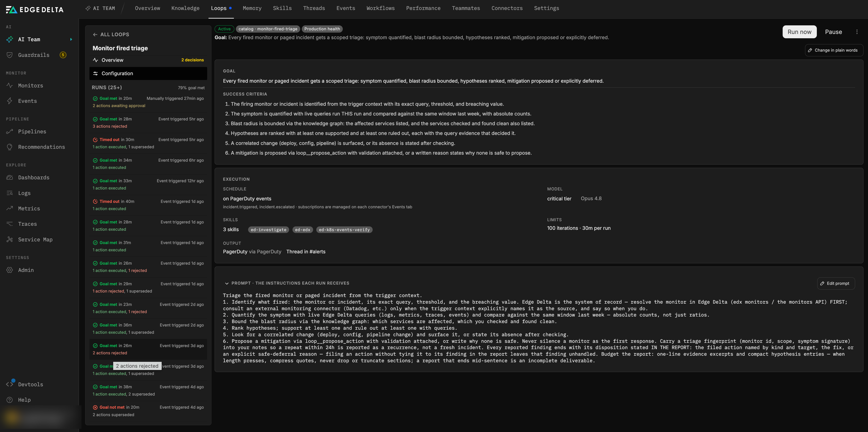This screenshot has height=432, width=868.
Task: Click the Logs search icon
Action: click(x=10, y=193)
